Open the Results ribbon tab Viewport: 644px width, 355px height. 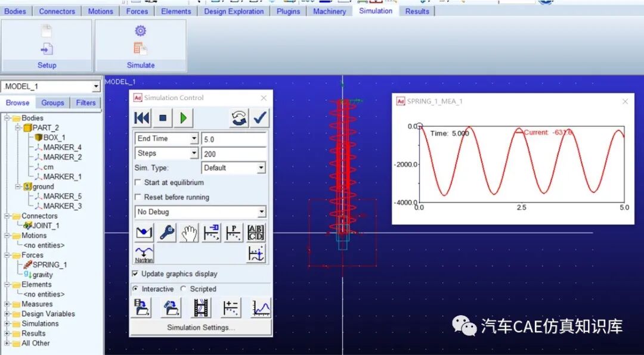tap(417, 11)
